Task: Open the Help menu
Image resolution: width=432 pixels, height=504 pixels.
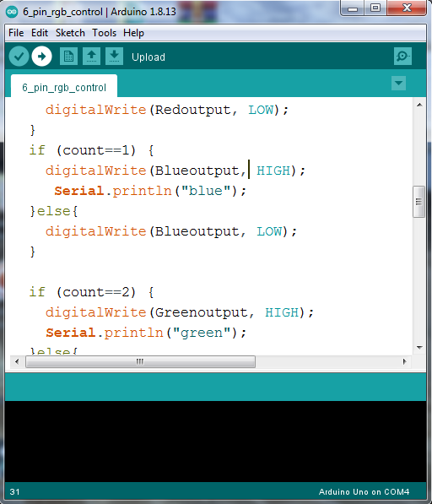Action: coord(133,33)
